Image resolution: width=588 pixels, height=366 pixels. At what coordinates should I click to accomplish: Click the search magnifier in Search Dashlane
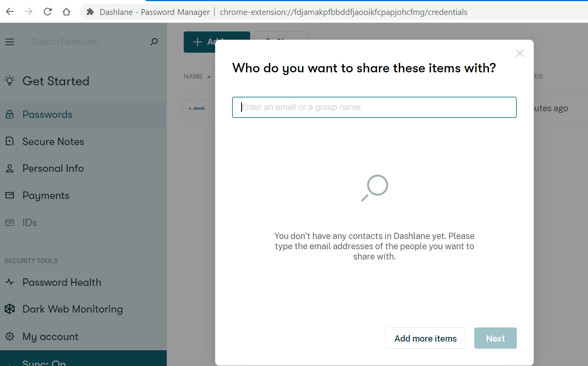pyautogui.click(x=154, y=42)
